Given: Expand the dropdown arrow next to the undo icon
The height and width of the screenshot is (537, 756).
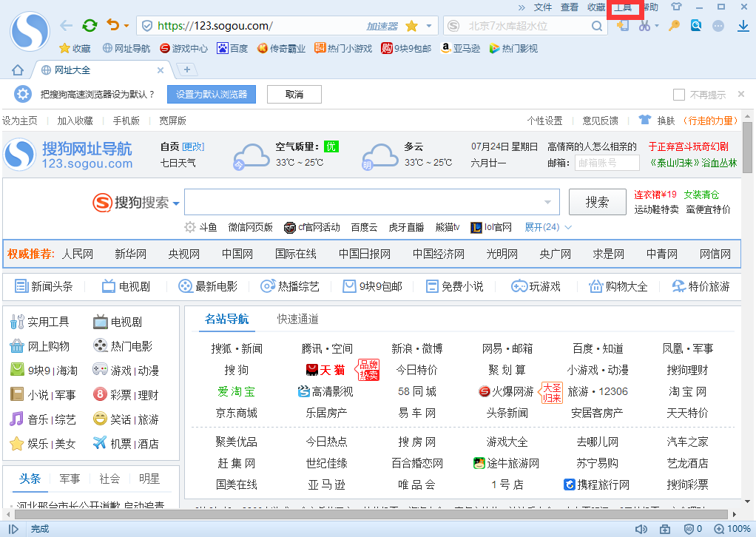Looking at the screenshot, I should [126, 26].
